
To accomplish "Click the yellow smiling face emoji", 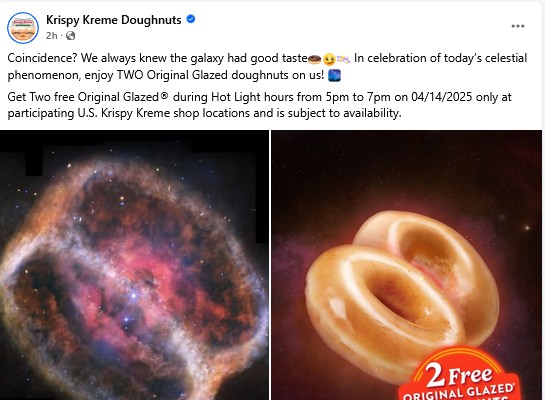I will point(329,59).
